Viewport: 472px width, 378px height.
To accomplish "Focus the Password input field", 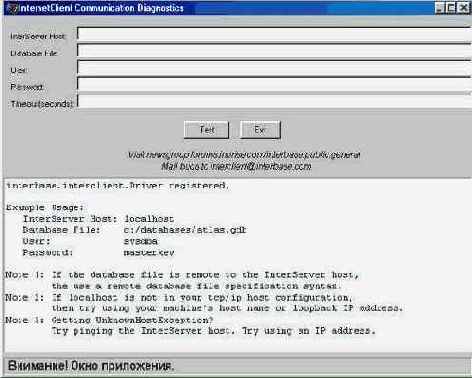I will coord(274,85).
